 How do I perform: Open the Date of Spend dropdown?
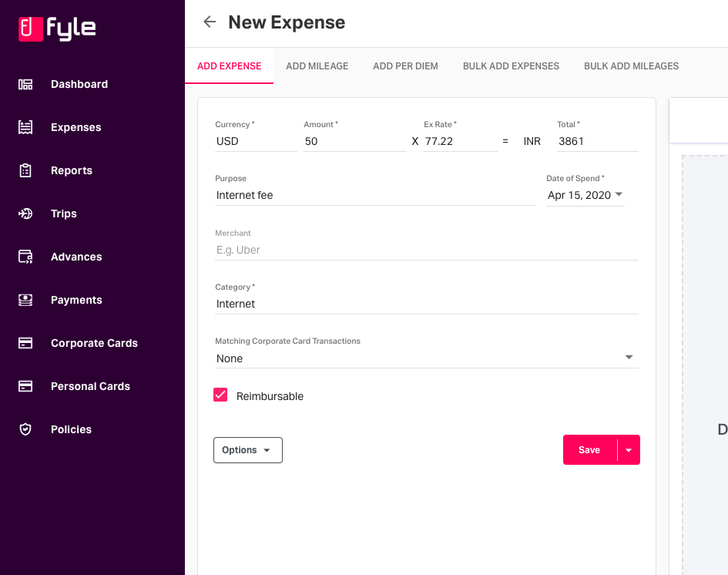585,195
